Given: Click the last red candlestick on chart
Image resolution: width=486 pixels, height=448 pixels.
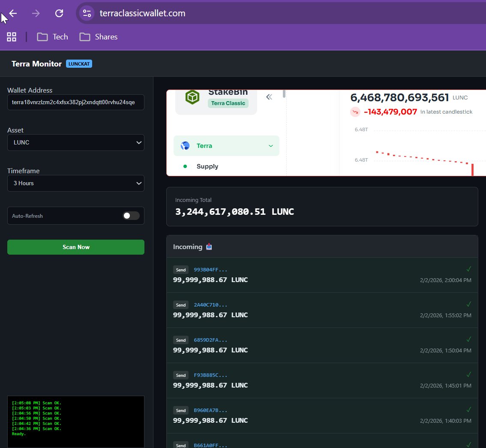Looking at the screenshot, I should tap(472, 170).
